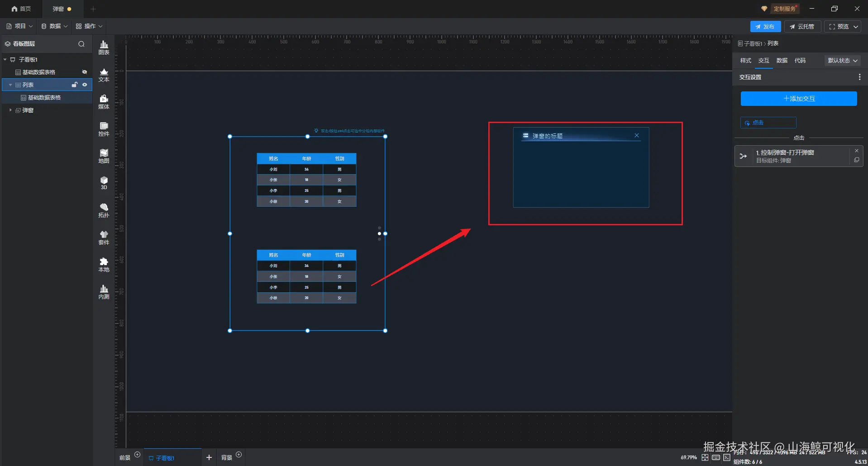Click the fit-to-screen icon in status bar
The height and width of the screenshot is (466, 868).
coord(705,457)
